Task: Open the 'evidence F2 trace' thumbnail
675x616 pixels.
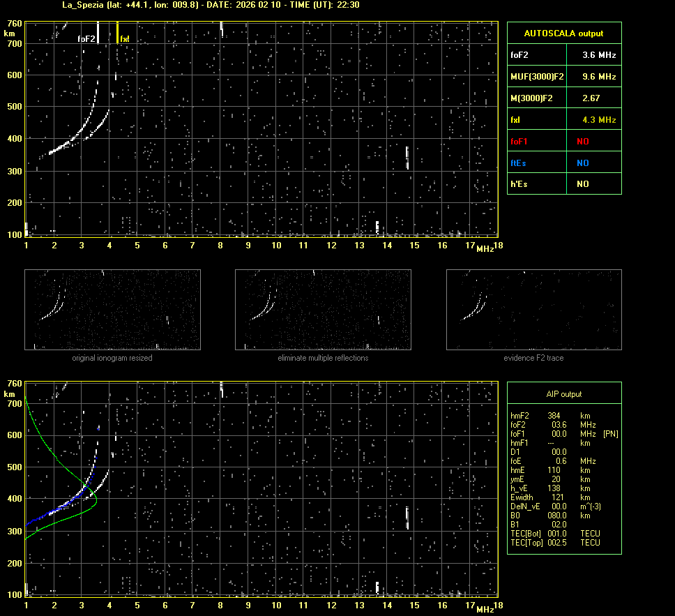Action: pyautogui.click(x=533, y=310)
